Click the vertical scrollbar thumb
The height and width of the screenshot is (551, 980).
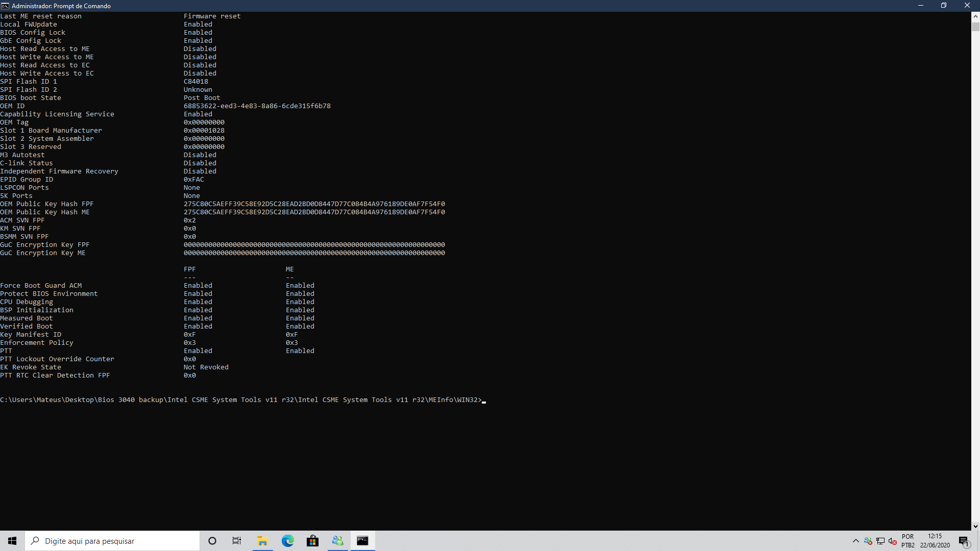975,27
